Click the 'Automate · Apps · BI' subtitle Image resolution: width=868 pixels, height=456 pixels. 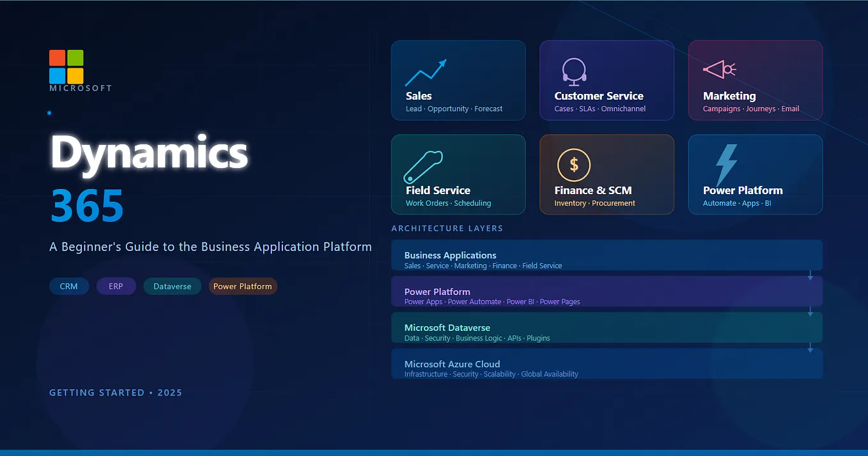(737, 203)
